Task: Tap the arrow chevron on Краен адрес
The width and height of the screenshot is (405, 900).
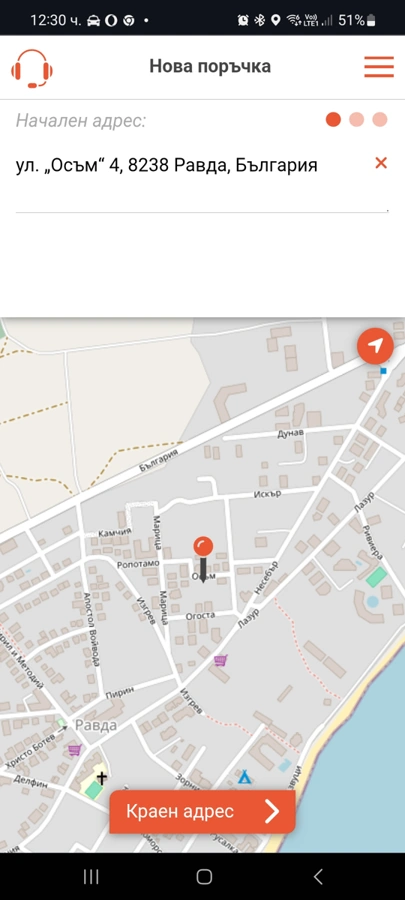Action: pos(272,812)
